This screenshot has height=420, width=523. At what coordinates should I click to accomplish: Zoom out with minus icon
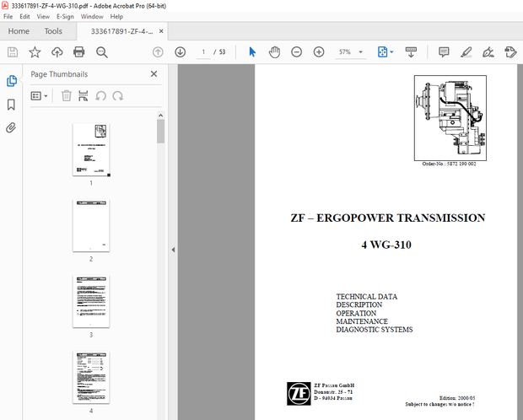[x=297, y=52]
